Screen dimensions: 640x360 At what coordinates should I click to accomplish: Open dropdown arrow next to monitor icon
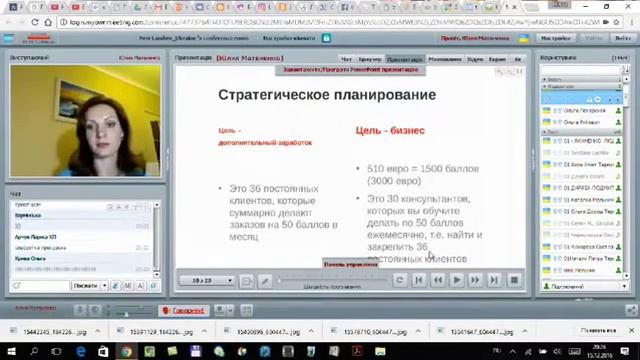(x=230, y=310)
